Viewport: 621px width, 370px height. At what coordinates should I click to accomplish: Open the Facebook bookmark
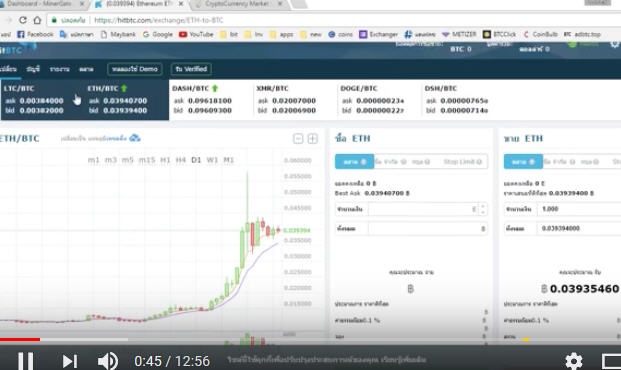tap(35, 34)
